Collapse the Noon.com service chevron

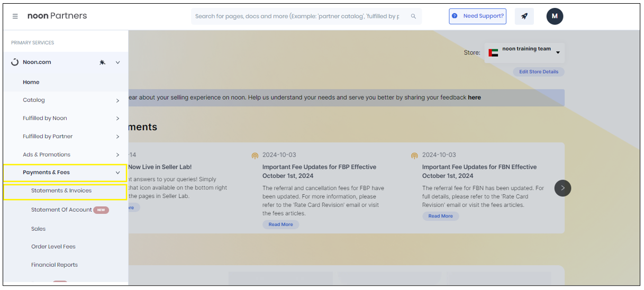(117, 62)
